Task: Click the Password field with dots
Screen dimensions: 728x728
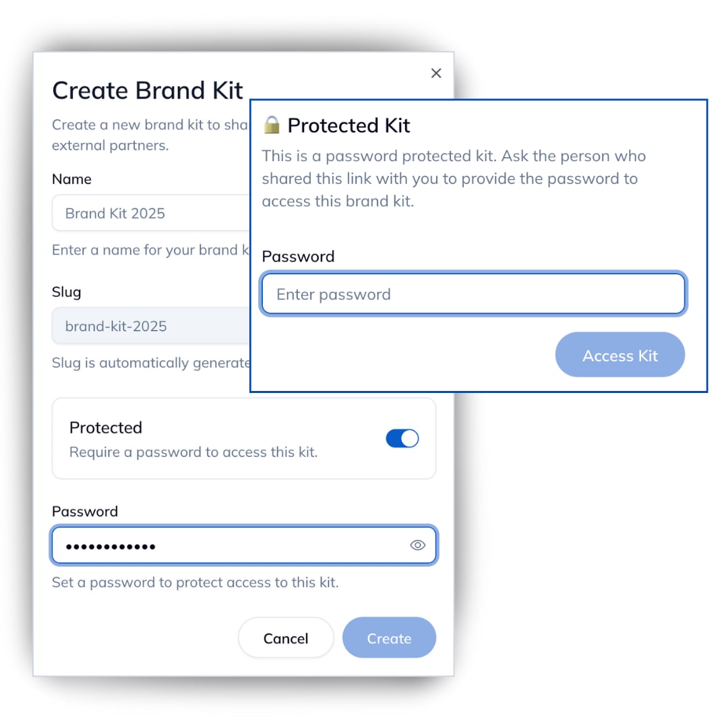Action: coord(202,545)
